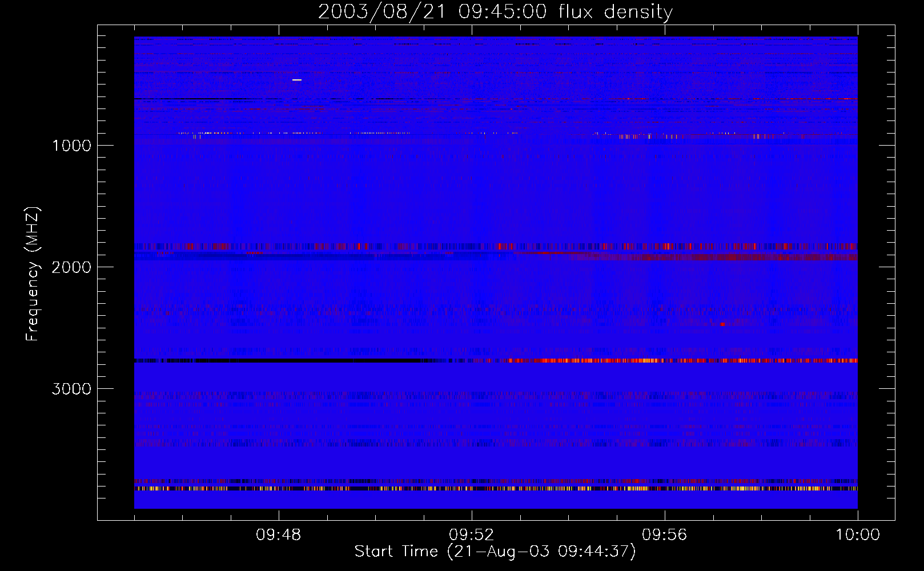924x571 pixels.
Task: Click the 09:56 time tick label
Action: 665,535
